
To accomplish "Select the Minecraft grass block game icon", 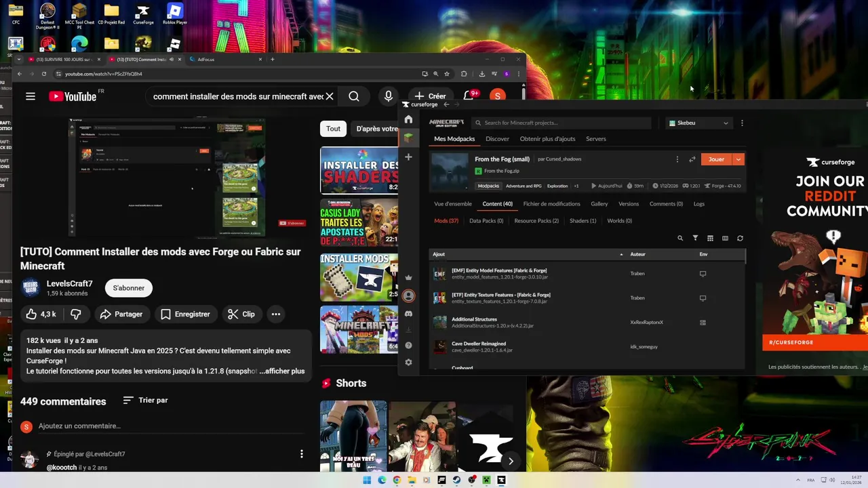I will [408, 138].
